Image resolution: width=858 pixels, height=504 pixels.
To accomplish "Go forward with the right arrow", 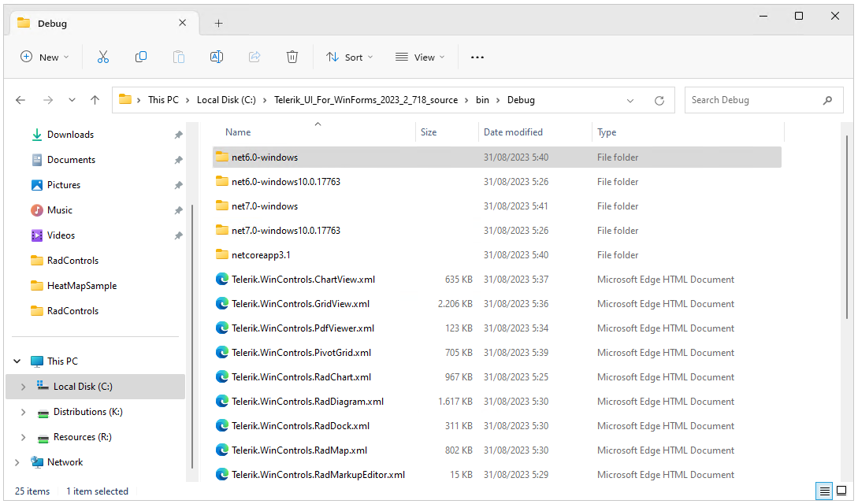I will tap(48, 100).
